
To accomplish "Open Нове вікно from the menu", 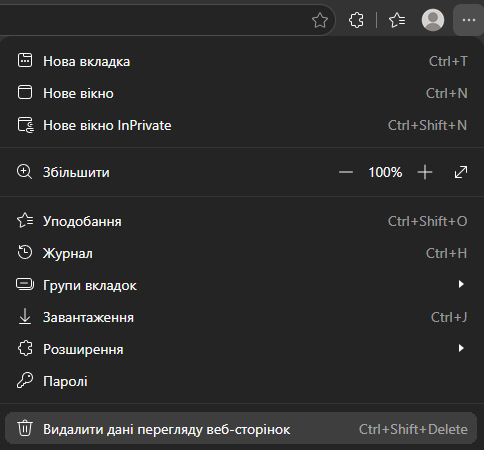I will click(242, 93).
